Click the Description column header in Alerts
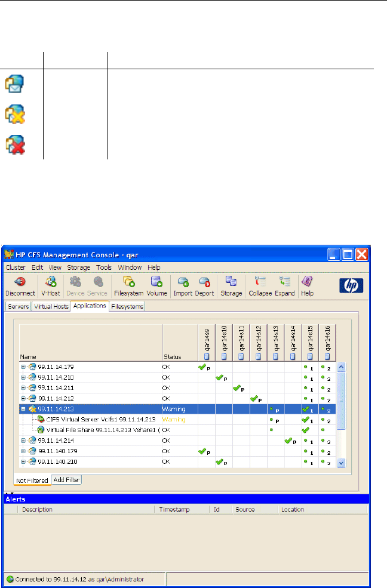 86,509
